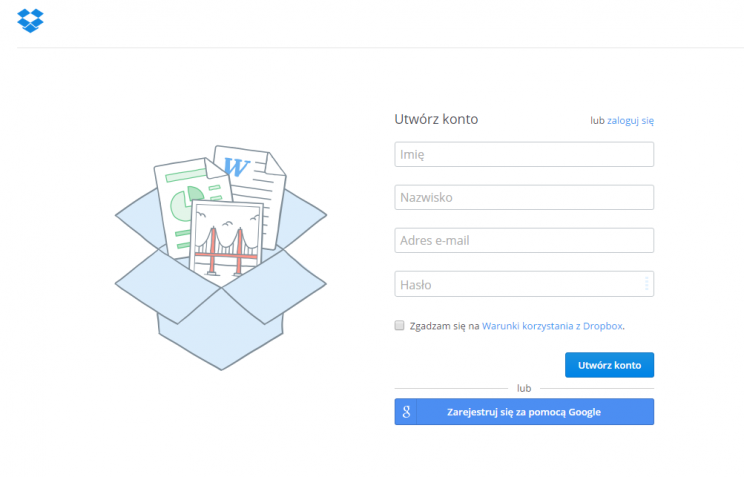Screen dimensions: 744x477
Task: Click the Dropbox logo icon
Action: tap(30, 20)
